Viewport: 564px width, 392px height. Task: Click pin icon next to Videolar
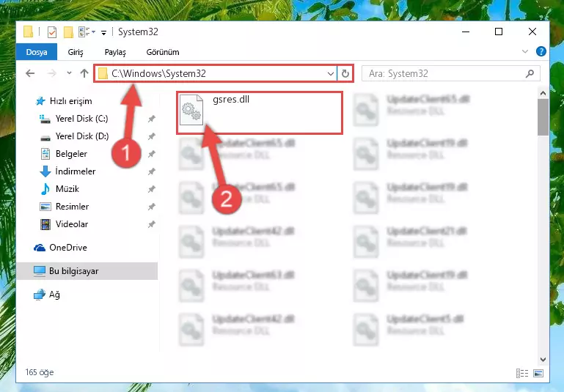coord(151,224)
